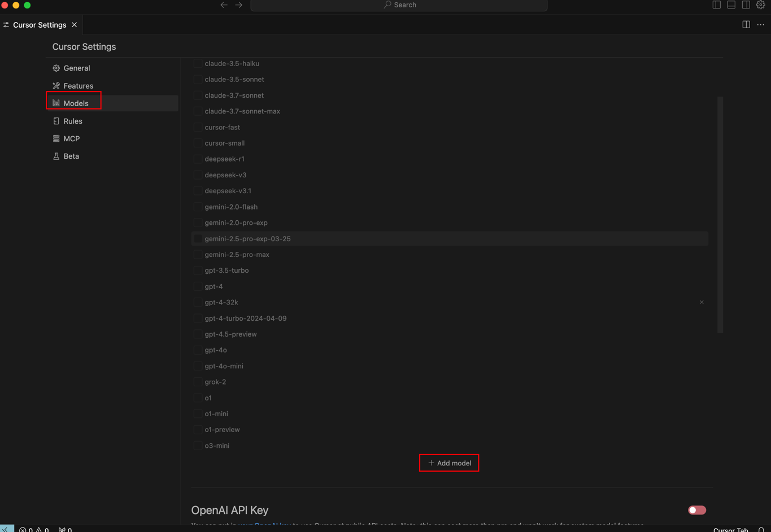Open the General settings section

(x=112, y=68)
